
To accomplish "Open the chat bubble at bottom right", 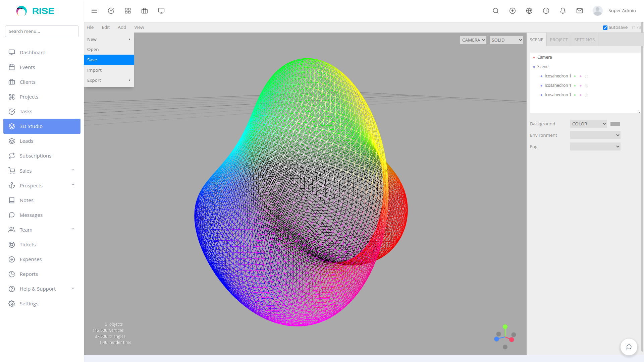I will 629,347.
